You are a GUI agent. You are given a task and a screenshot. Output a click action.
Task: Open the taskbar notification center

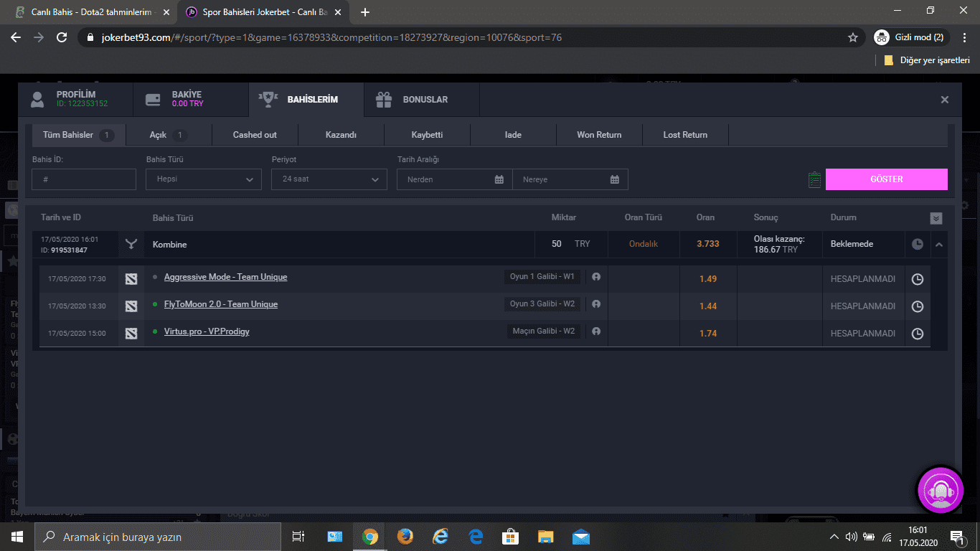click(957, 537)
